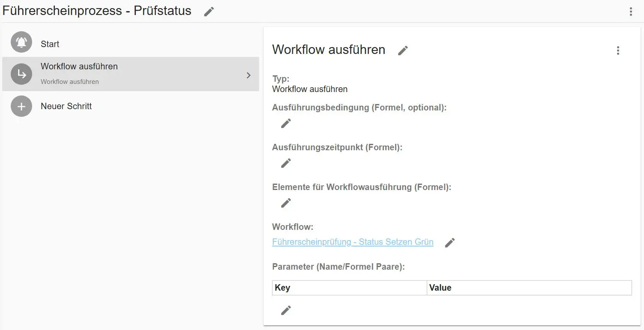
Task: Open the Ausführungszeitpunkt formula editor pencil
Action: [285, 163]
